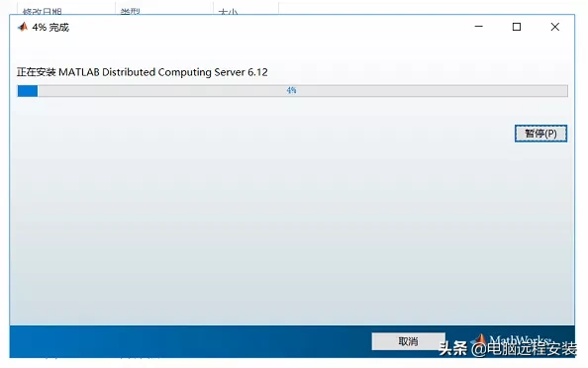Pause the installation with 暂停(P) button

[x=540, y=134]
